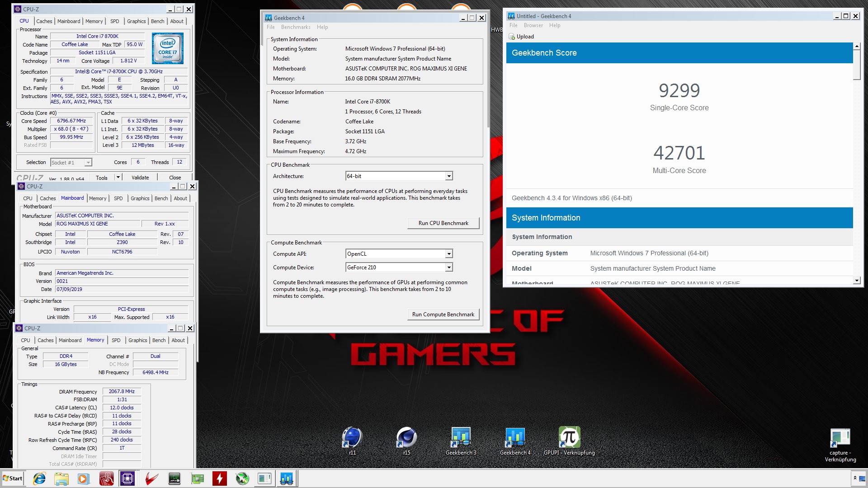Select the Geekbench taskbar icon
Viewport: 868px width, 488px height.
point(287,479)
